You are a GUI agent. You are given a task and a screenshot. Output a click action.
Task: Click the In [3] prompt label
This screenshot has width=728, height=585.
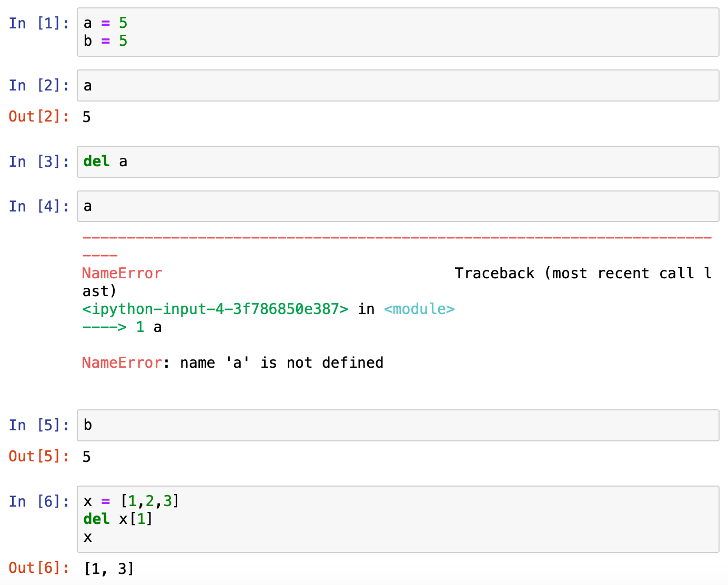coord(38,162)
